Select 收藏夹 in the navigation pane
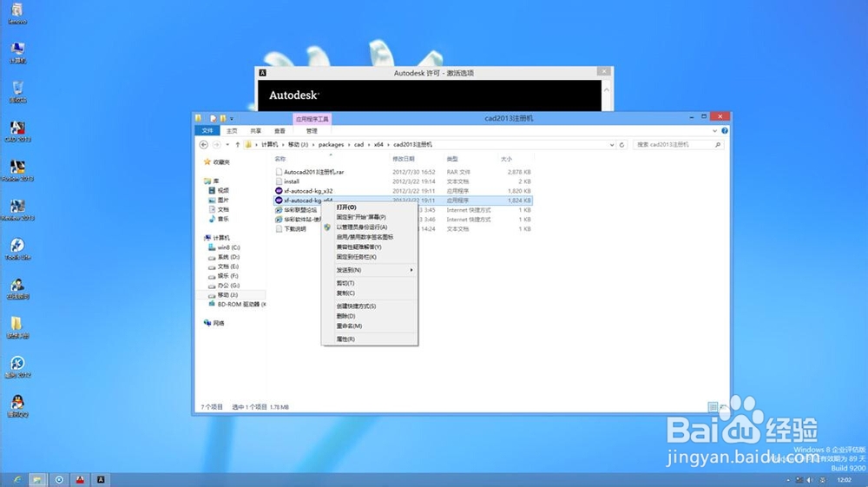 [x=217, y=162]
